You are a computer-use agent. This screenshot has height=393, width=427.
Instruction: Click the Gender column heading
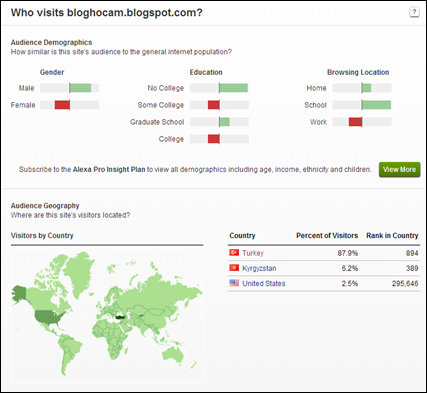[x=52, y=72]
